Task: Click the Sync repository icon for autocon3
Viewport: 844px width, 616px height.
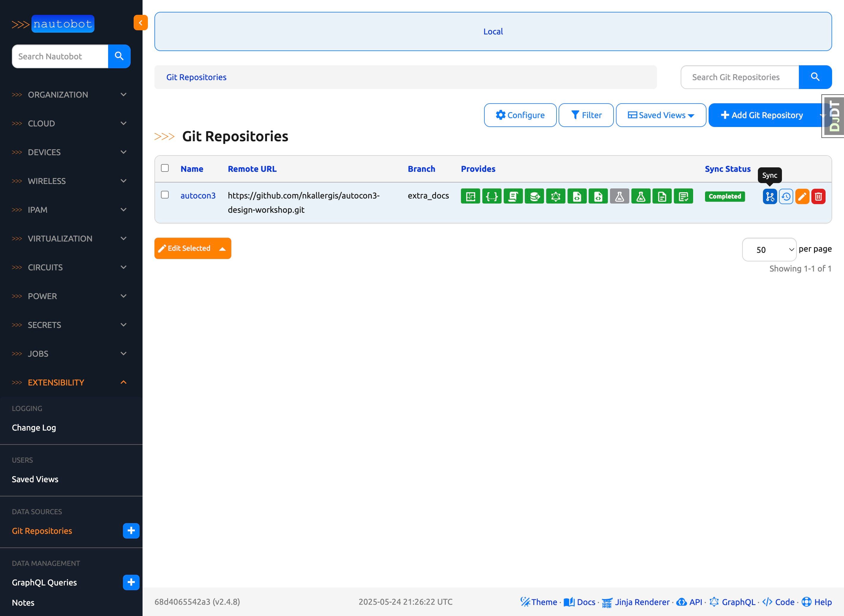Action: click(x=769, y=196)
